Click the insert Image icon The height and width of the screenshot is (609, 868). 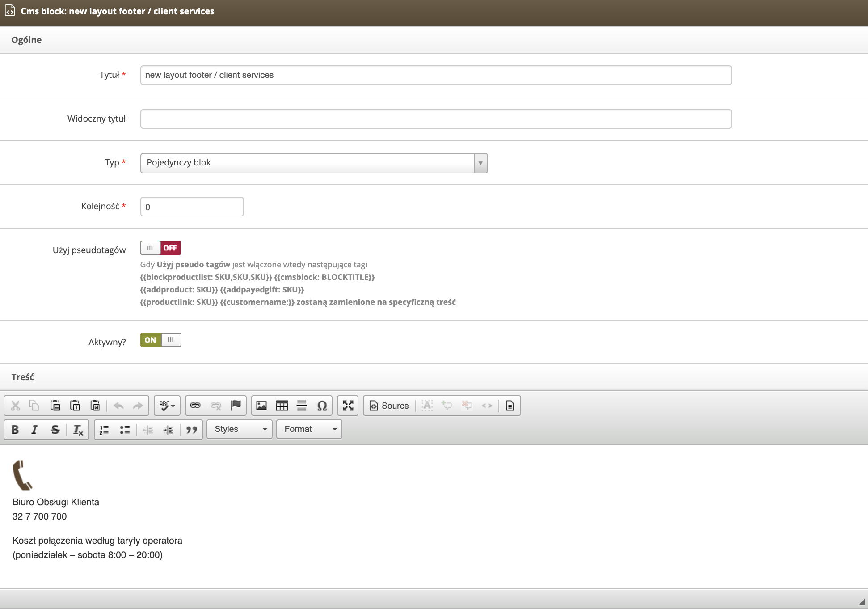(261, 406)
